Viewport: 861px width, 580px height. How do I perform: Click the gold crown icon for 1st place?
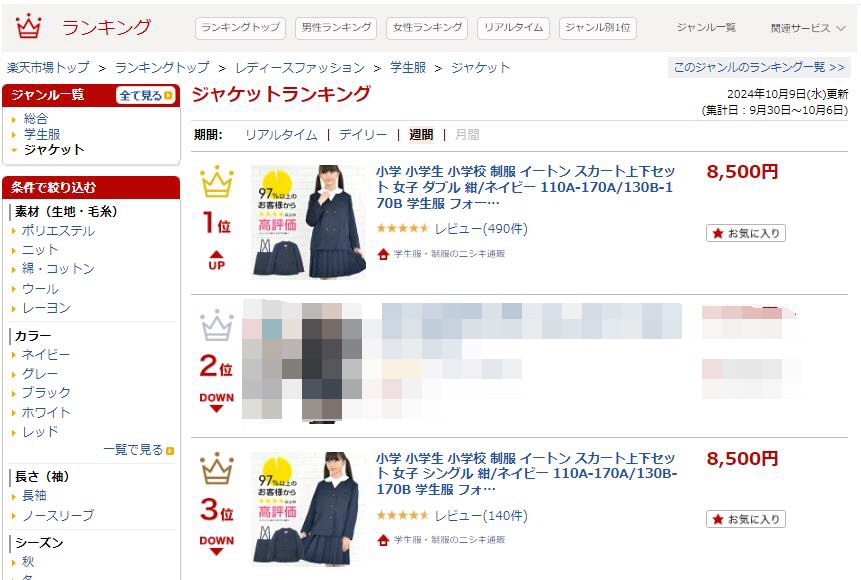pos(217,181)
